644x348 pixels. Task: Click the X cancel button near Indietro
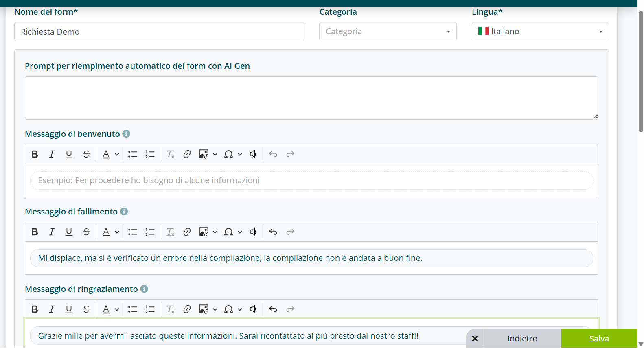pyautogui.click(x=475, y=339)
